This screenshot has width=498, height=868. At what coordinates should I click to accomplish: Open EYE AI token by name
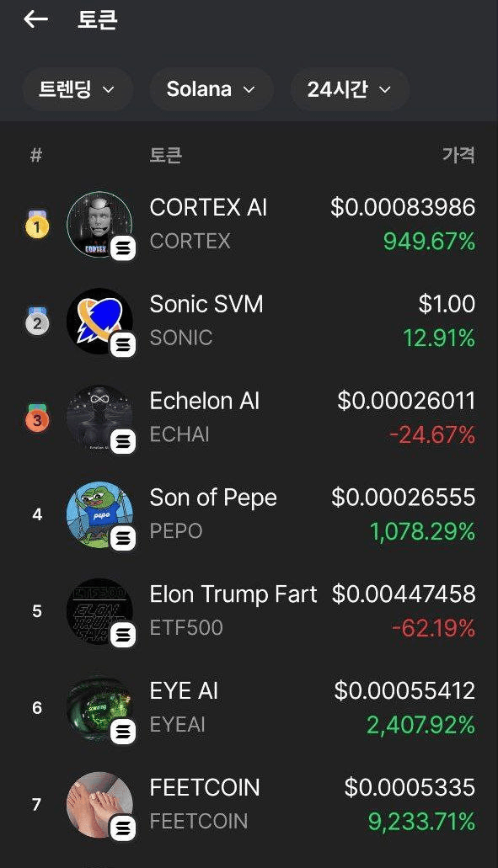[184, 691]
